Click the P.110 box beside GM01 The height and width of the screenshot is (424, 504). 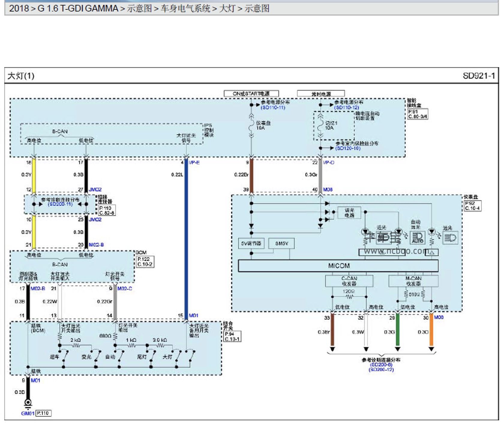coord(43,413)
